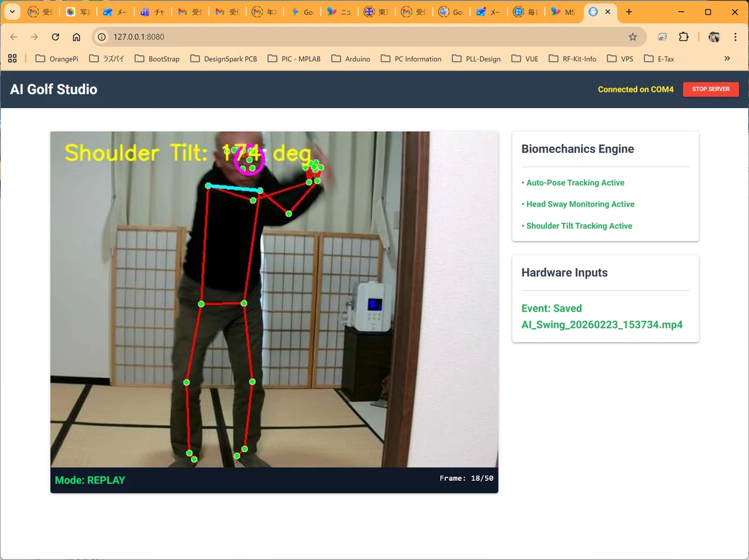Screen dimensions: 749x560
Task: Open the media controls toolbar icon
Action: [x=662, y=37]
